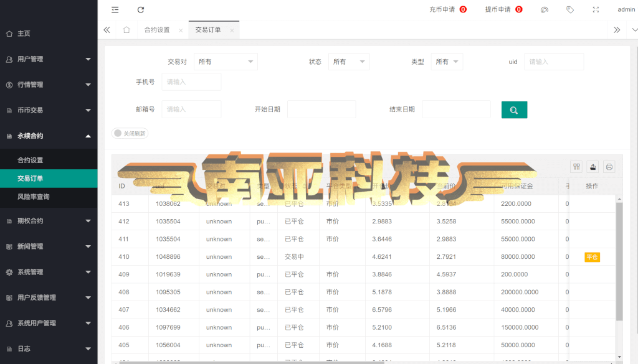
Task: Enter fullscreen using the expand icon
Action: [596, 10]
